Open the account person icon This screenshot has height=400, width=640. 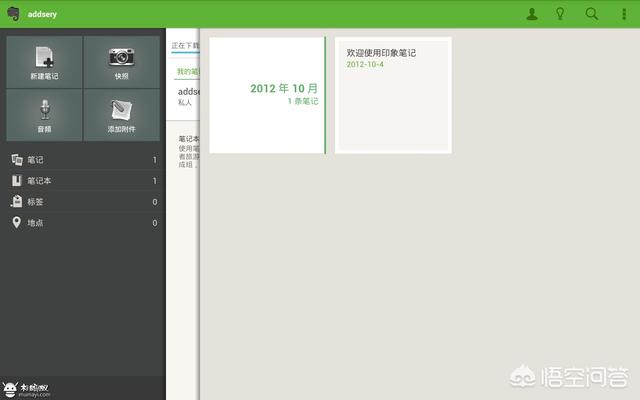(x=531, y=14)
